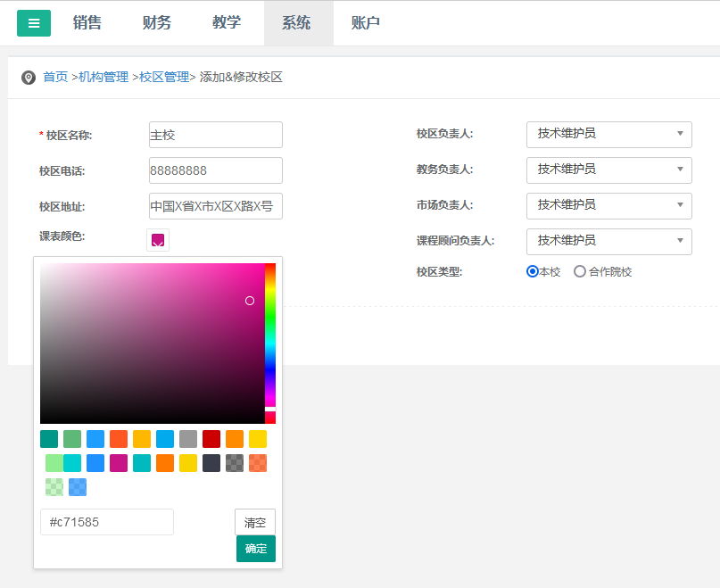The width and height of the screenshot is (720, 588).
Task: Toggle the green hamburger menu button
Action: 34,23
